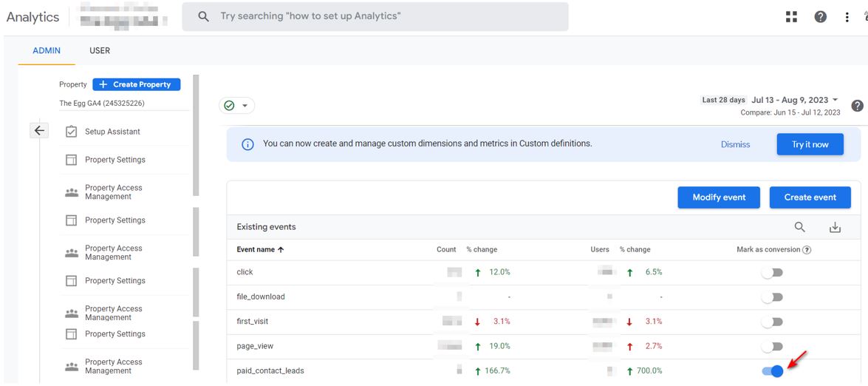The height and width of the screenshot is (386, 868).
Task: Click the 166.7% count change value
Action: pos(497,370)
